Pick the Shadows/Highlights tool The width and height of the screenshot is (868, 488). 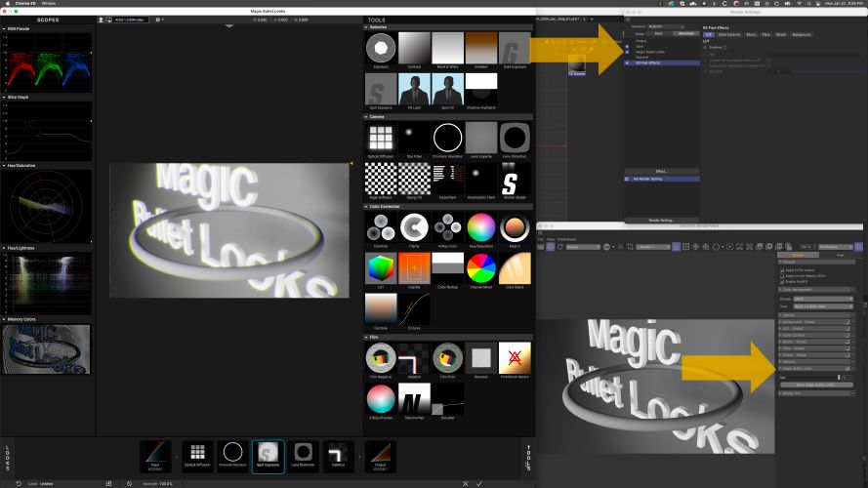(x=481, y=89)
